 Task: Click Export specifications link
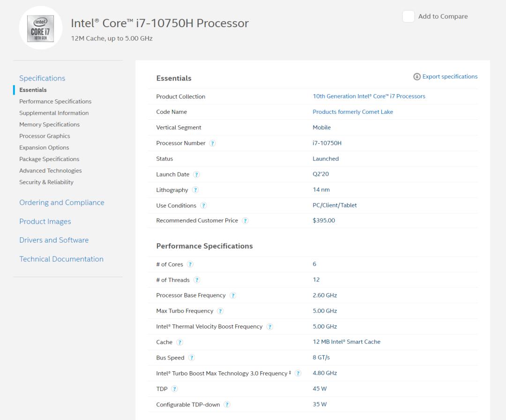click(x=446, y=77)
